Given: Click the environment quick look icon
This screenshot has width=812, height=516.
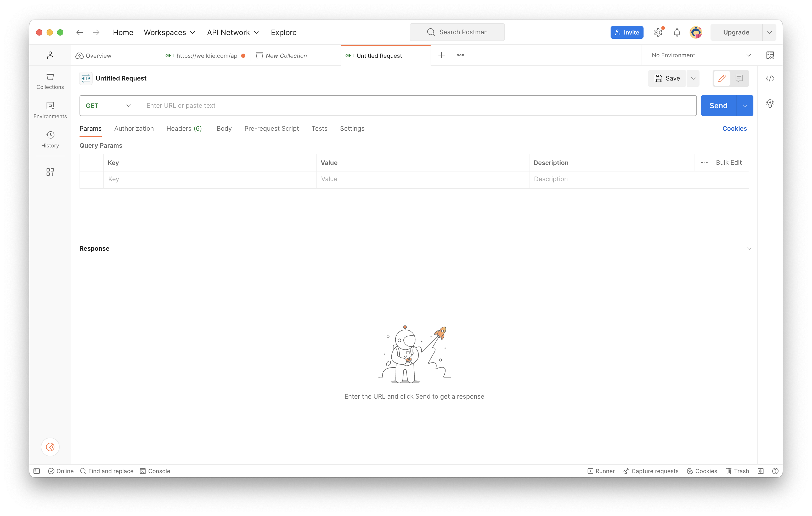Looking at the screenshot, I should [770, 55].
